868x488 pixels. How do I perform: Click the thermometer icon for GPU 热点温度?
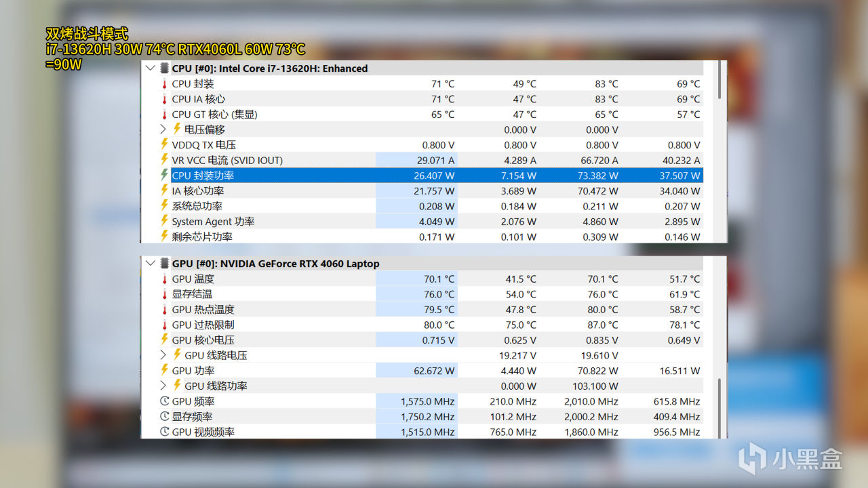(164, 310)
